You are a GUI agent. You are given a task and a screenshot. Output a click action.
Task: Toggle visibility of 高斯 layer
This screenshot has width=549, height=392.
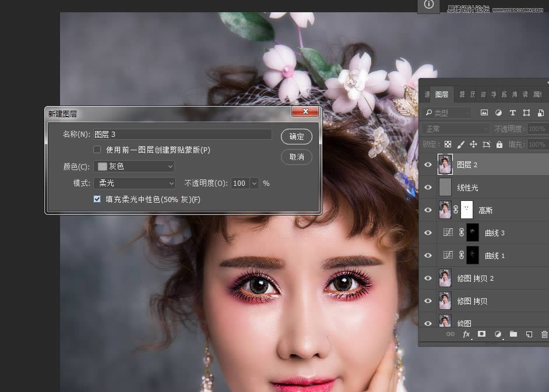[428, 210]
